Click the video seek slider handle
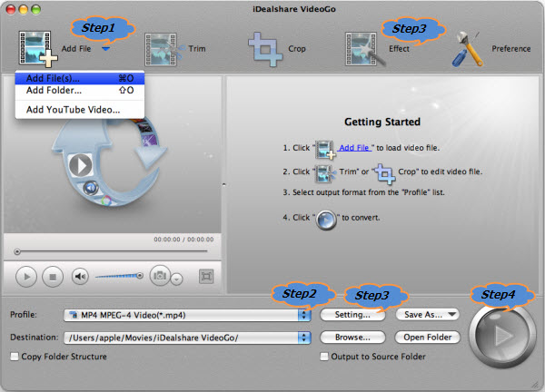 click(16, 251)
